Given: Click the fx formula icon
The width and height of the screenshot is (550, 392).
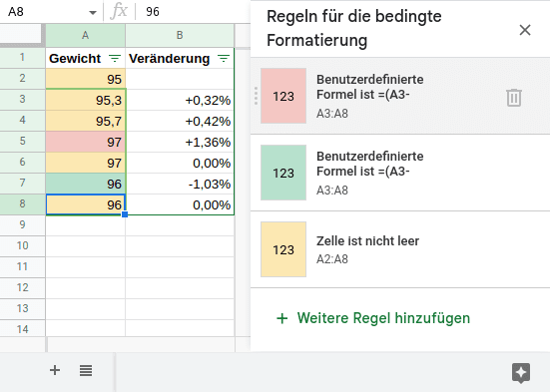Looking at the screenshot, I should tap(119, 11).
